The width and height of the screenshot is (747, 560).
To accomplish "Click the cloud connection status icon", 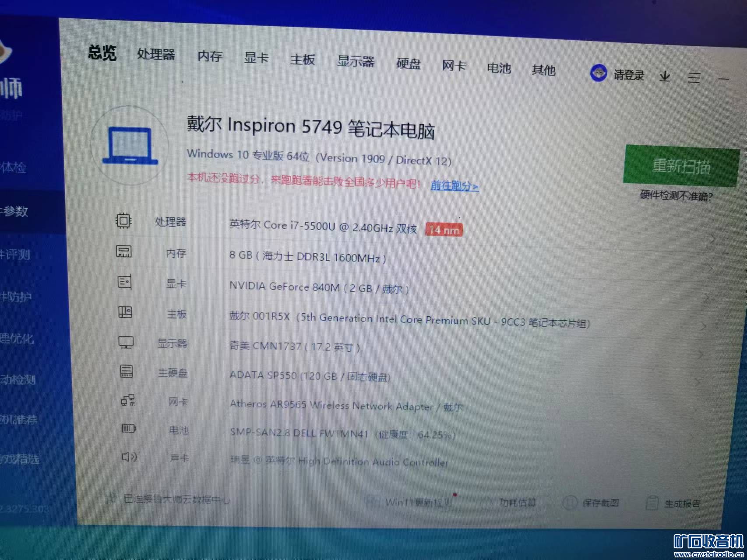I will coord(110,498).
